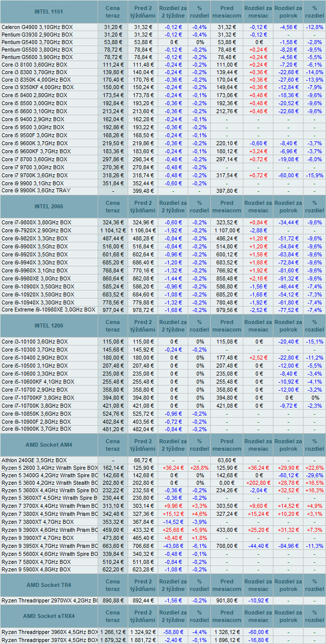Click the INTEL 2066 section header
The height and width of the screenshot is (644, 326).
click(x=49, y=206)
